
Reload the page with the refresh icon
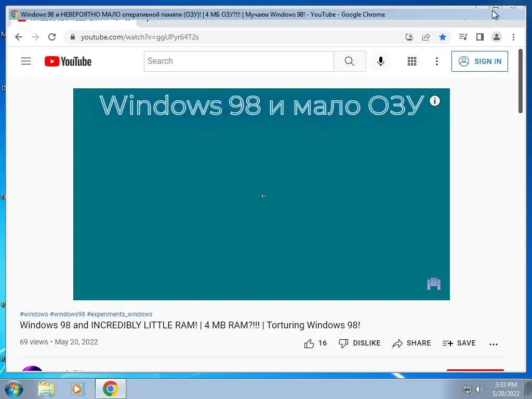(x=52, y=37)
